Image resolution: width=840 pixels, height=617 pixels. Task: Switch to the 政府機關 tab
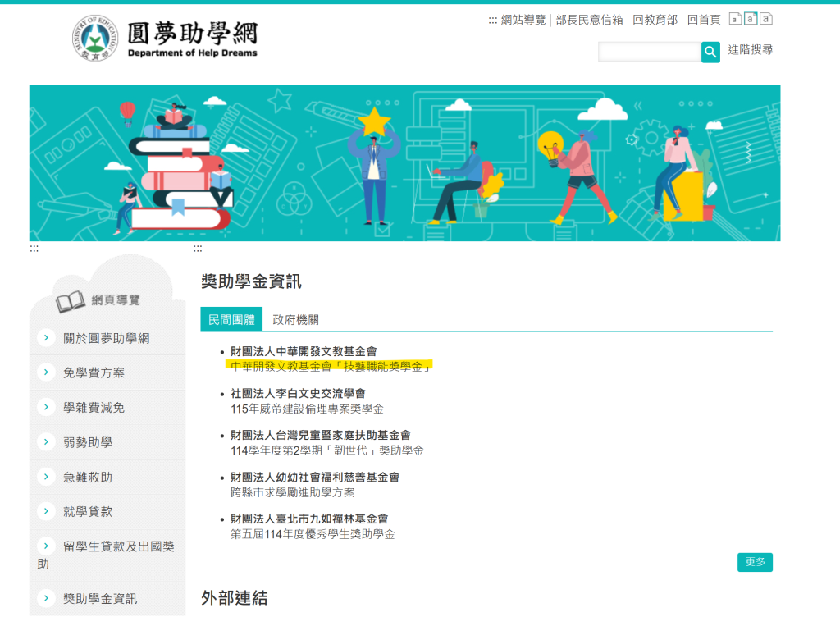click(x=295, y=320)
